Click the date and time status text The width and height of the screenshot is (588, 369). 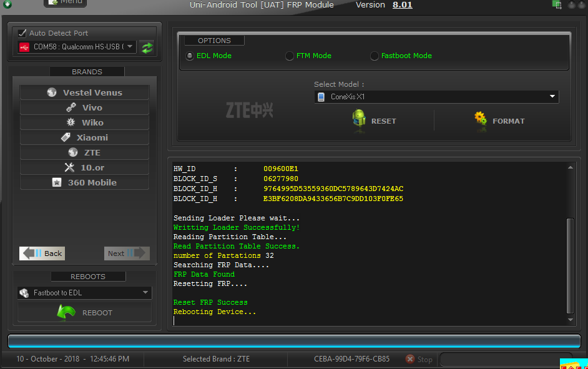pos(73,359)
